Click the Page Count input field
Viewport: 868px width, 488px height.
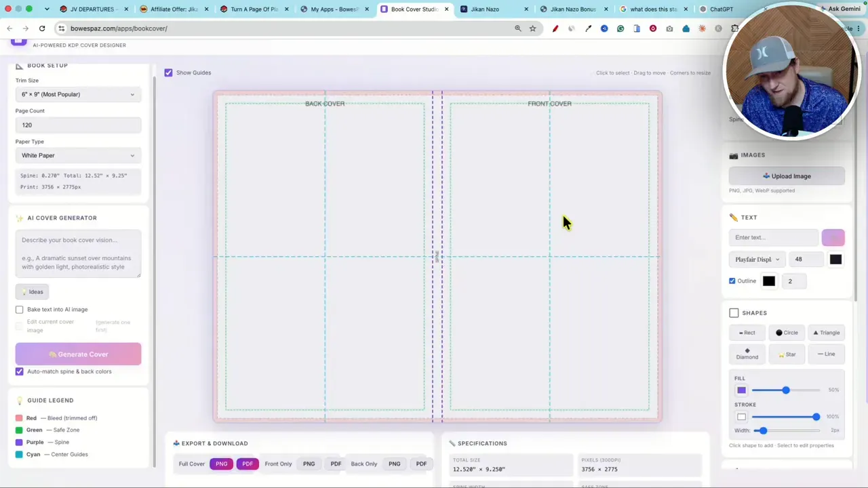point(78,125)
